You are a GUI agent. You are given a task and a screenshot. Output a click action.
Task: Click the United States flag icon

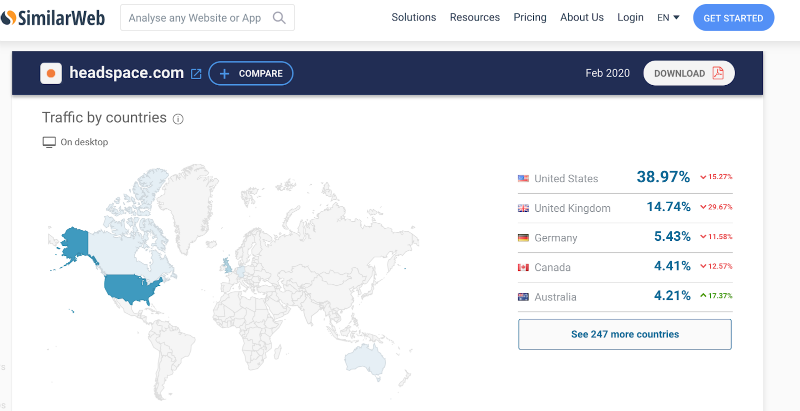click(523, 178)
